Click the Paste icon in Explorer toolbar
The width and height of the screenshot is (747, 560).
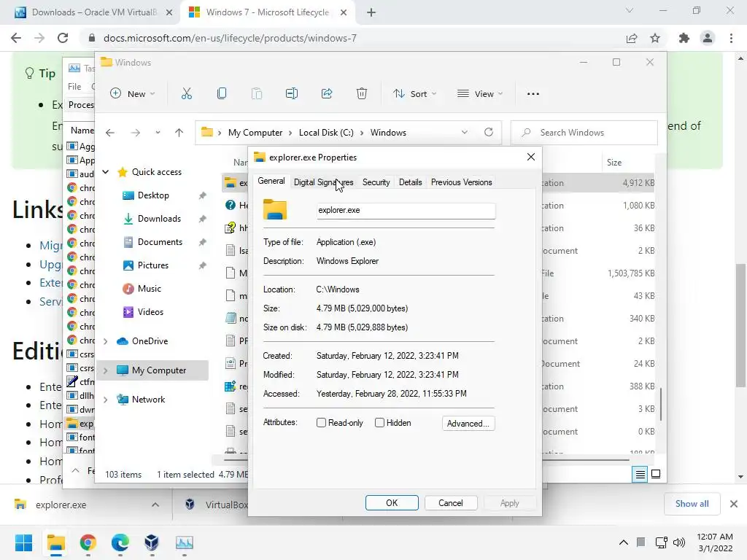tap(256, 94)
